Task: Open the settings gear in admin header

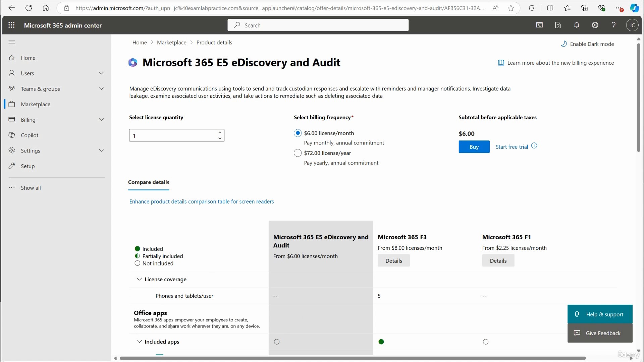Action: coord(595,25)
